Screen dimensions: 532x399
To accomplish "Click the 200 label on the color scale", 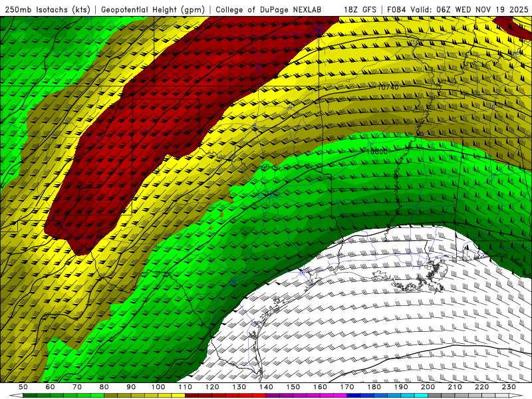I will coord(428,387).
